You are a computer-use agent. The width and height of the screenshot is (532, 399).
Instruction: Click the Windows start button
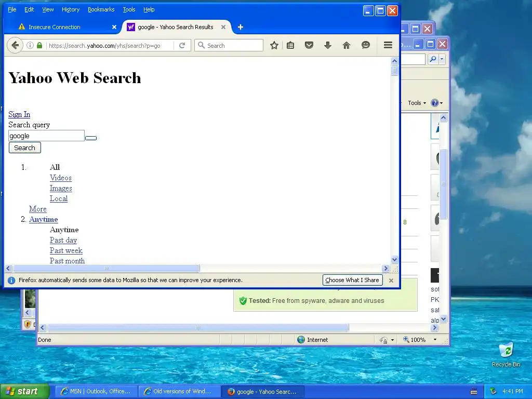[24, 391]
